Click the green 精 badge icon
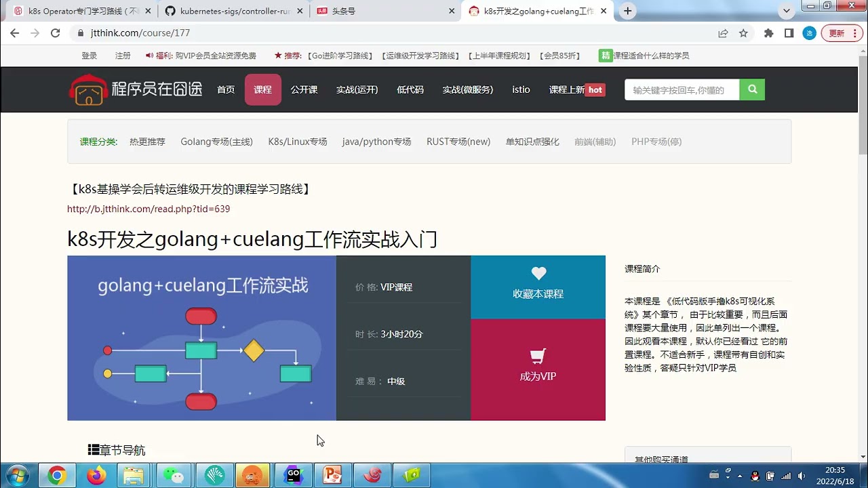Image resolution: width=868 pixels, height=488 pixels. pyautogui.click(x=606, y=56)
